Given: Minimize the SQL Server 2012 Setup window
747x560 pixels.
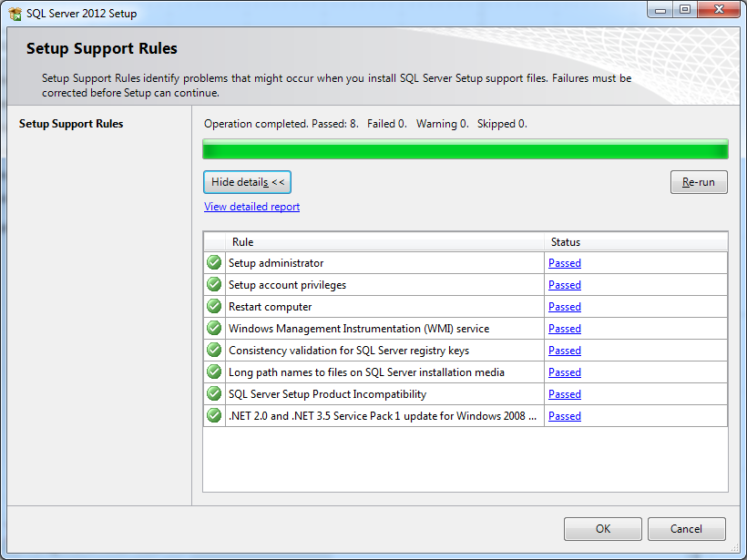Looking at the screenshot, I should 660,9.
